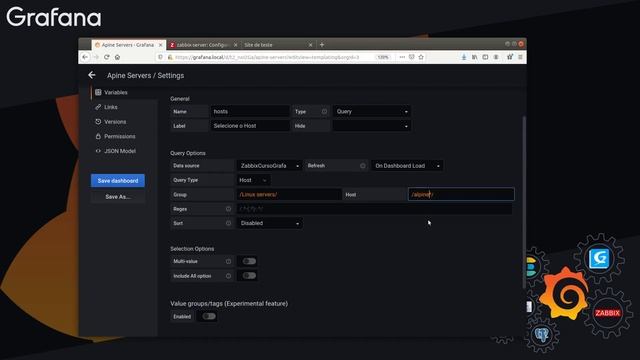Screen dimensions: 640x360
Task: Select Variables in settings sidebar
Action: (x=116, y=93)
